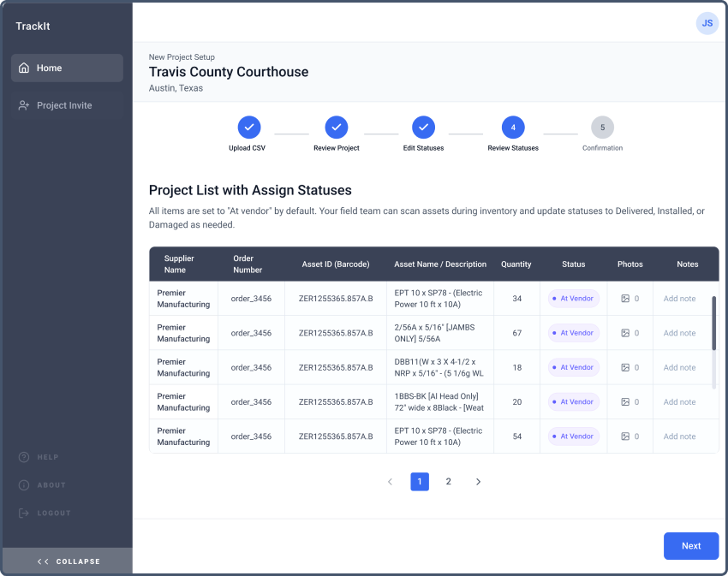Click the Home icon in sidebar
728x576 pixels.
tap(24, 68)
